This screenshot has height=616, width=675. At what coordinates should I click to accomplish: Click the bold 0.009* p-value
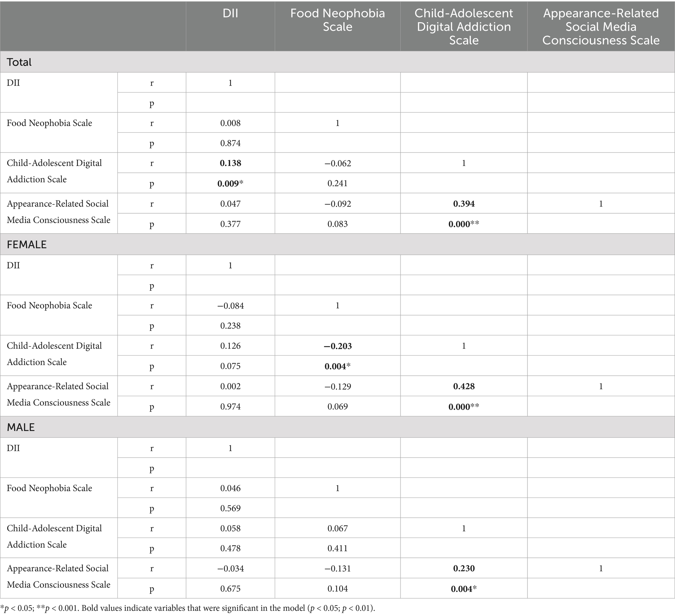pos(230,184)
